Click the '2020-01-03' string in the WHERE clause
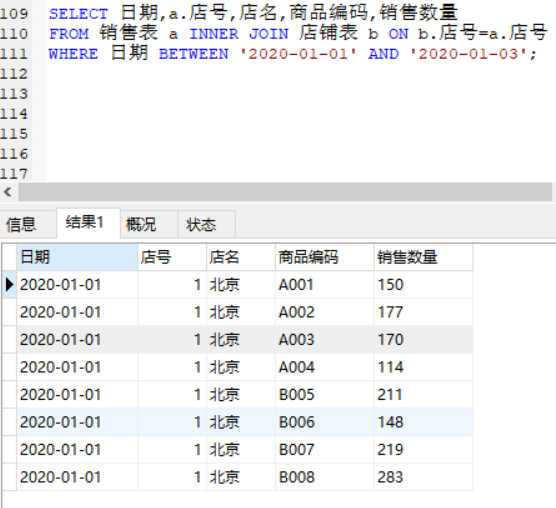The height and width of the screenshot is (508, 556). coord(469,54)
